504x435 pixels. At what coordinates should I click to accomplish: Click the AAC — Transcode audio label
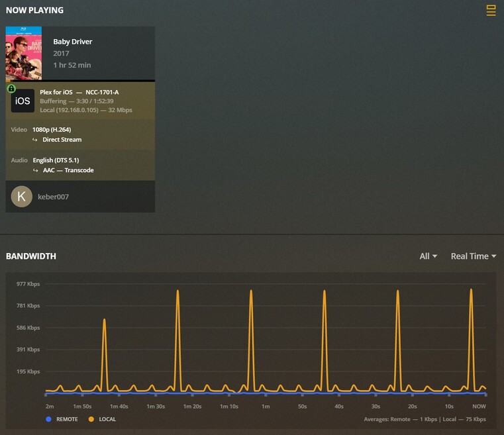[x=68, y=170]
